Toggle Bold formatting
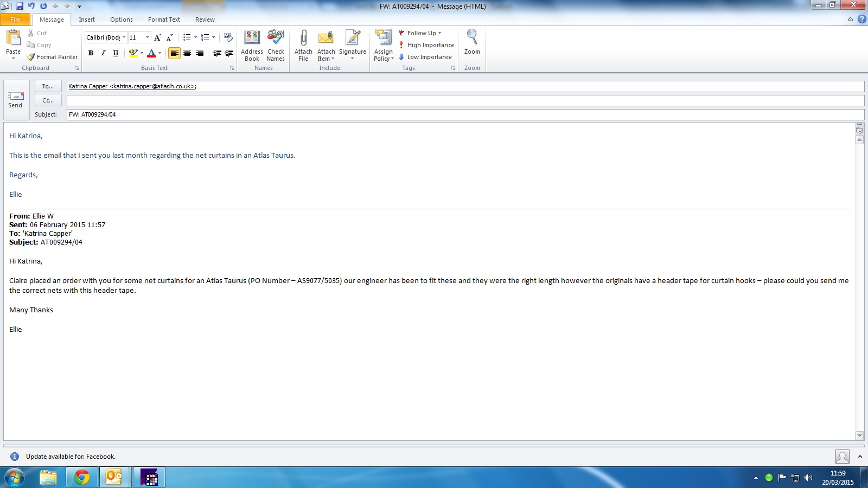This screenshot has height=488, width=868. tap(91, 53)
